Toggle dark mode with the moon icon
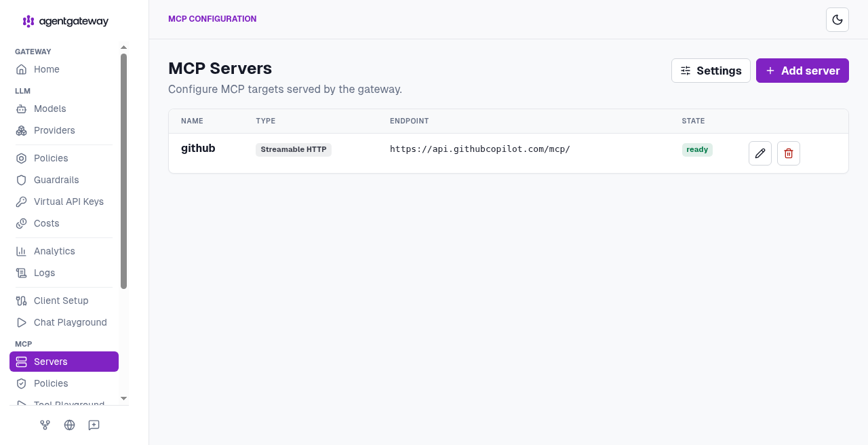The width and height of the screenshot is (868, 445). pos(837,20)
